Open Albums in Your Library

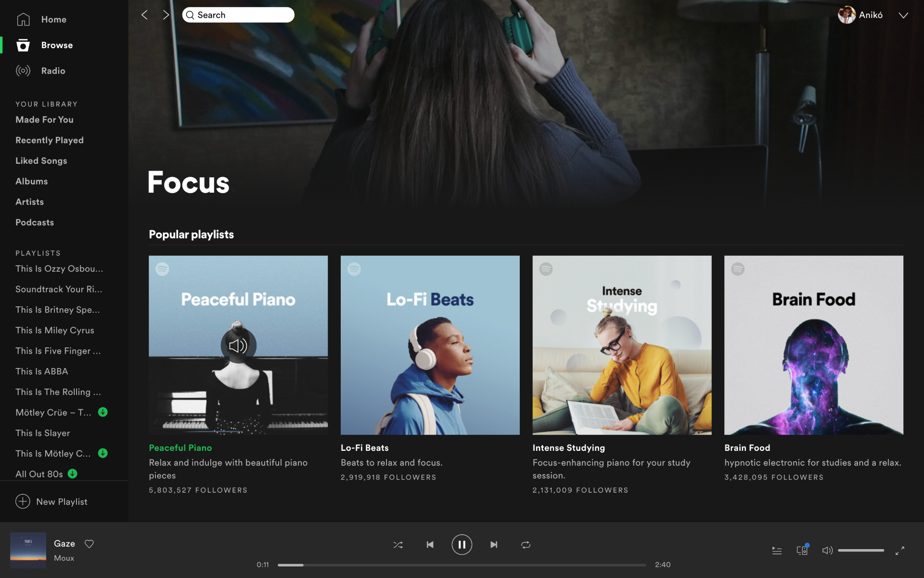pyautogui.click(x=32, y=181)
